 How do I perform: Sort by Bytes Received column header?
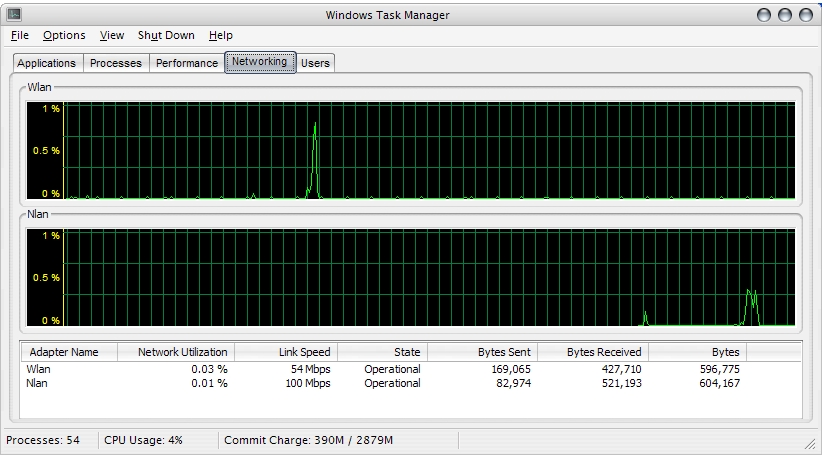[593, 352]
